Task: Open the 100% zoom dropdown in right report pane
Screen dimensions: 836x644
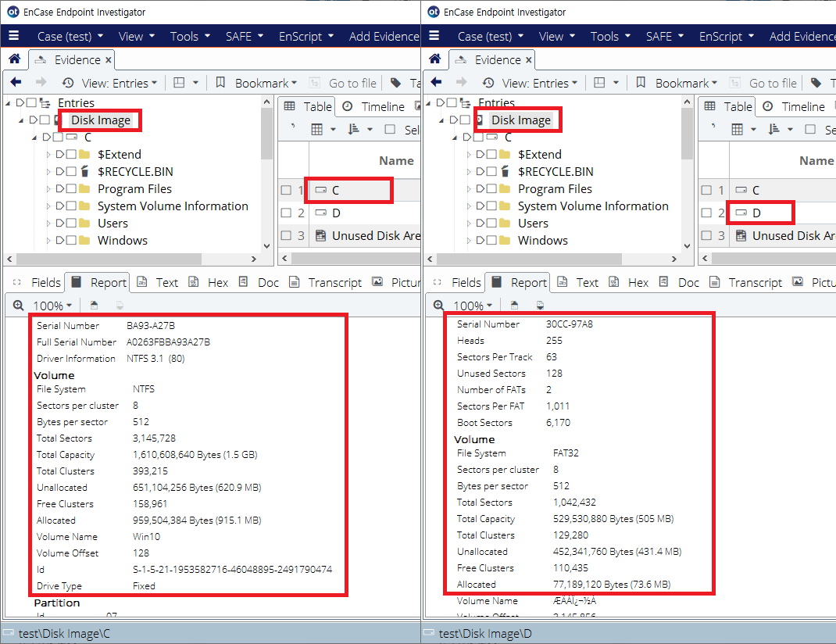Action: pyautogui.click(x=473, y=306)
